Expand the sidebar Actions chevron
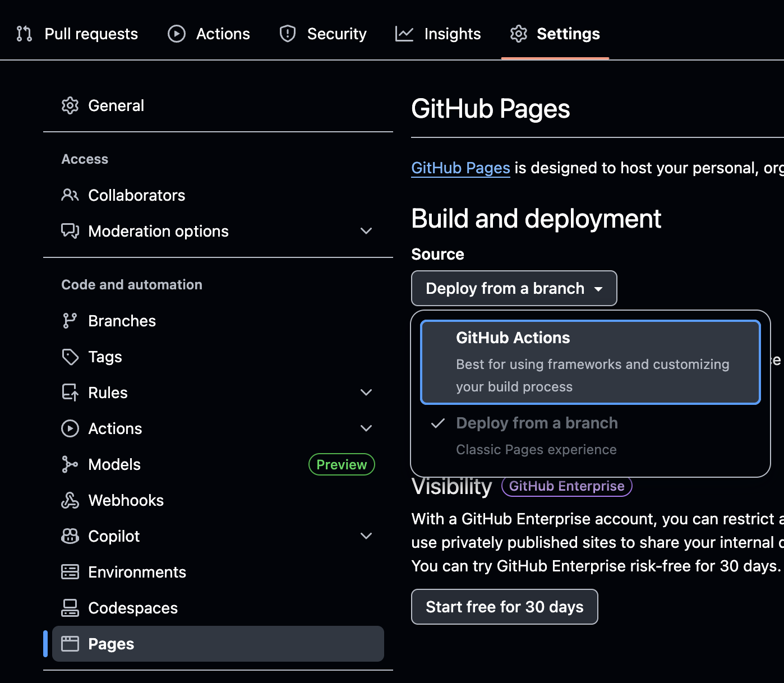Viewport: 784px width, 683px height. pyautogui.click(x=366, y=428)
